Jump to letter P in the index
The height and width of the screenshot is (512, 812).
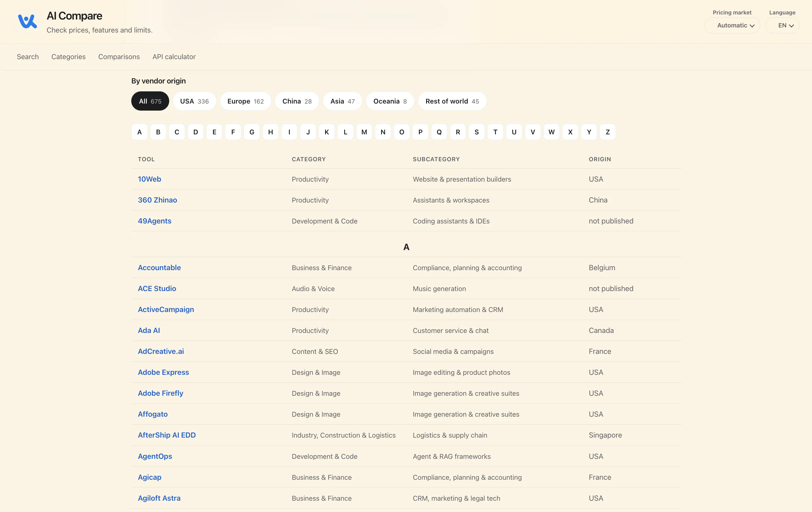pyautogui.click(x=420, y=132)
